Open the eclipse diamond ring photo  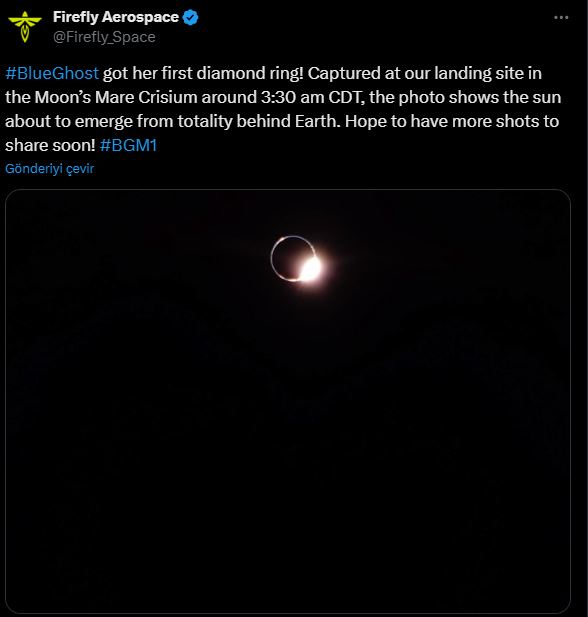tap(288, 401)
